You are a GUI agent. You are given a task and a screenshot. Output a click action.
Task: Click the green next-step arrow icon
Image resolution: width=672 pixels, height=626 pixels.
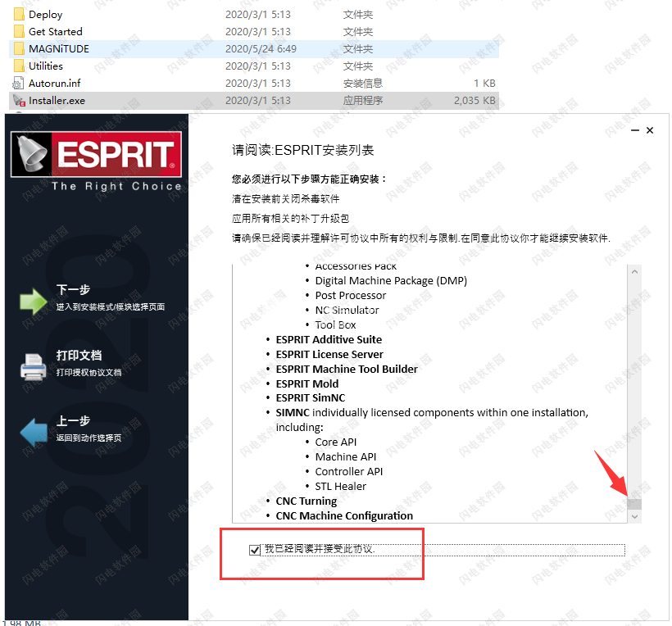34,301
